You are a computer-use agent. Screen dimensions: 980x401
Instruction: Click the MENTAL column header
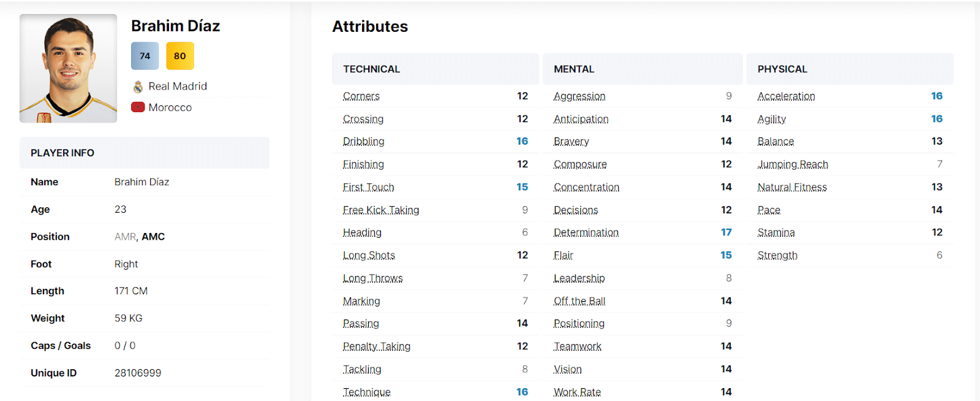click(x=574, y=69)
